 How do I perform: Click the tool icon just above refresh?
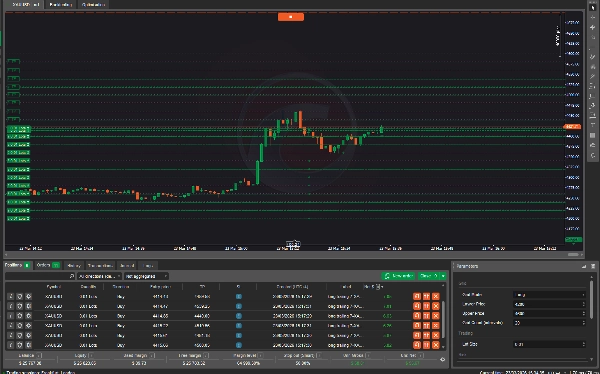pyautogui.click(x=593, y=145)
